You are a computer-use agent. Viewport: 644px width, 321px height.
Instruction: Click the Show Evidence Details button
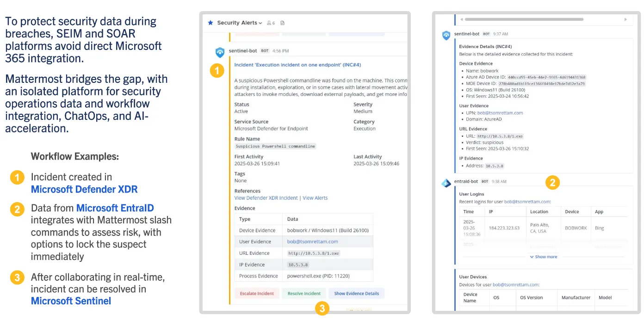click(356, 293)
